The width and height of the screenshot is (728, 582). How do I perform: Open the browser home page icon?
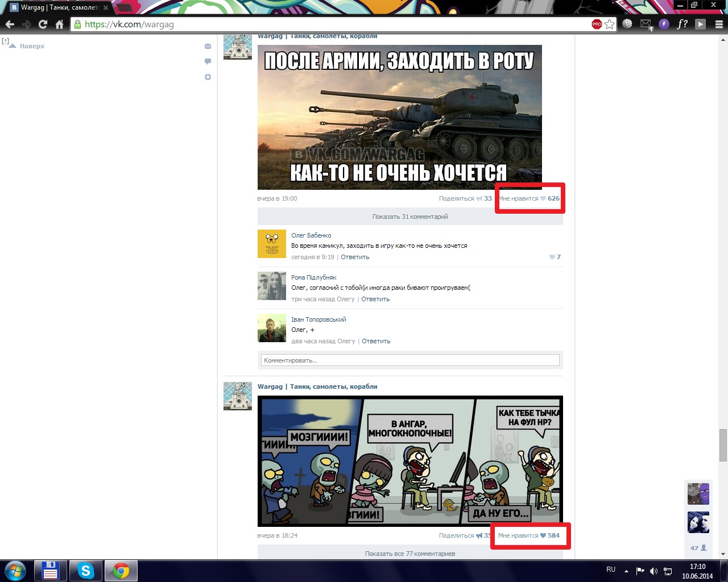59,24
